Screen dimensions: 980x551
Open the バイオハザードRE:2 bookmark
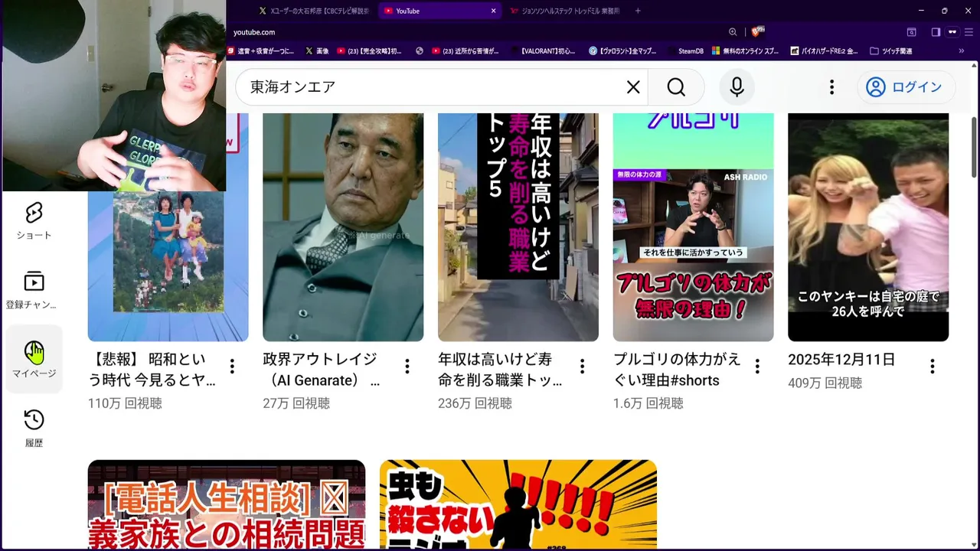coord(823,51)
